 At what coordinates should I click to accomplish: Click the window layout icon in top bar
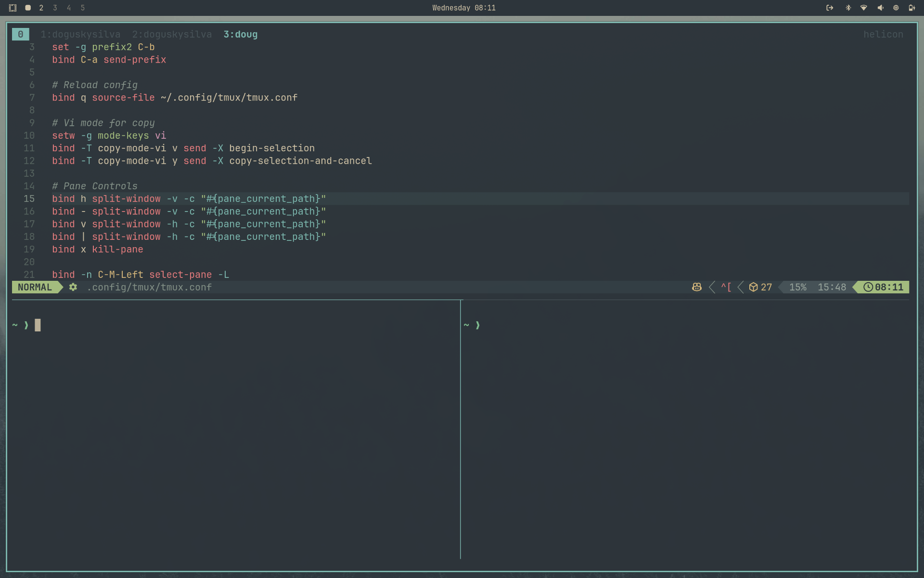click(13, 8)
